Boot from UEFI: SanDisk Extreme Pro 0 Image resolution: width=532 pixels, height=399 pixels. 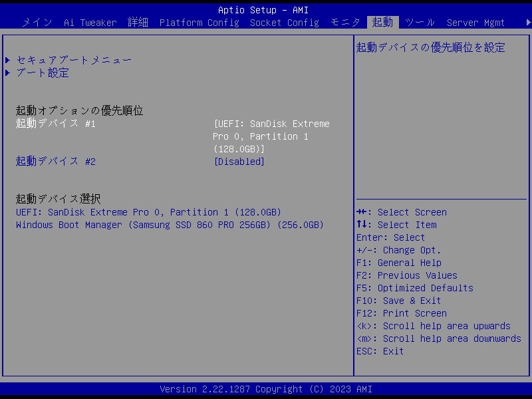[148, 212]
